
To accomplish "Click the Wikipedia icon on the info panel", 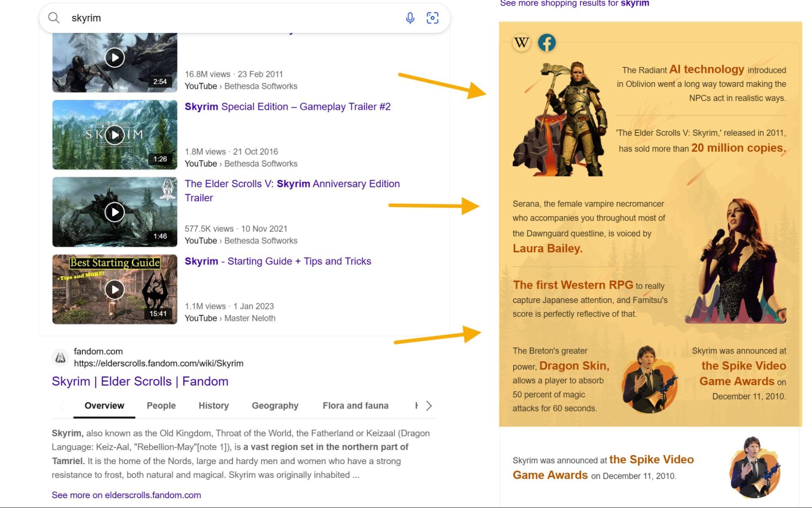I will point(521,41).
